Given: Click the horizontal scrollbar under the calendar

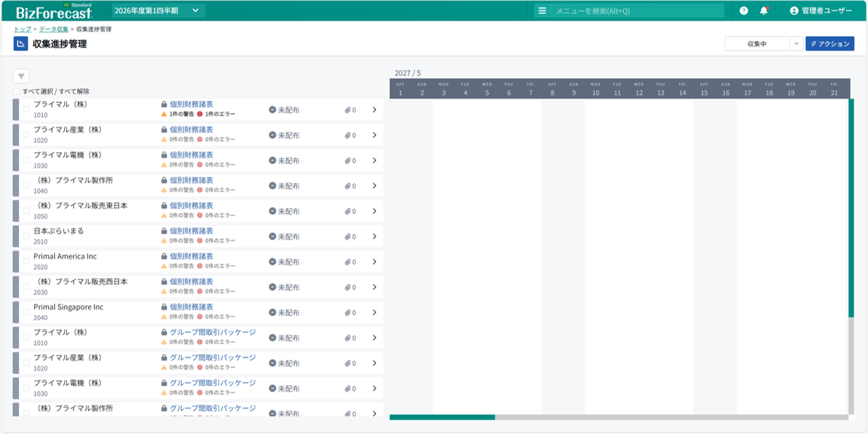Looking at the screenshot, I should [442, 417].
